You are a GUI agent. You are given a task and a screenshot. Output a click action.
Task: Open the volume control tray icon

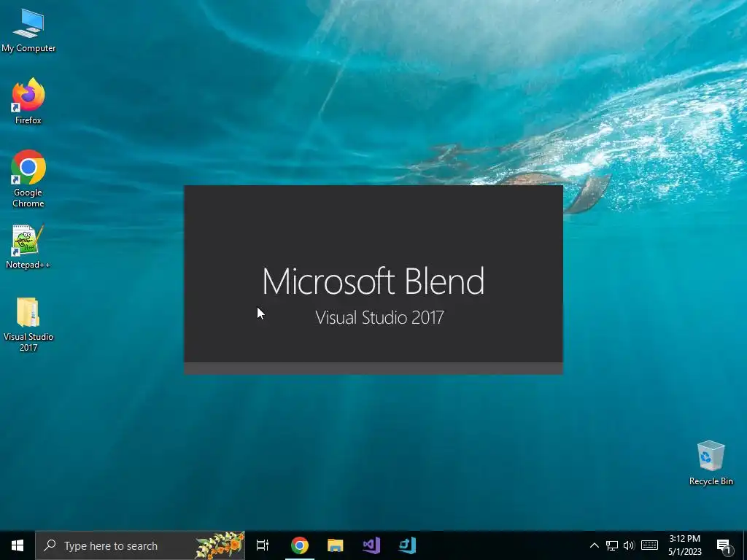pos(629,545)
